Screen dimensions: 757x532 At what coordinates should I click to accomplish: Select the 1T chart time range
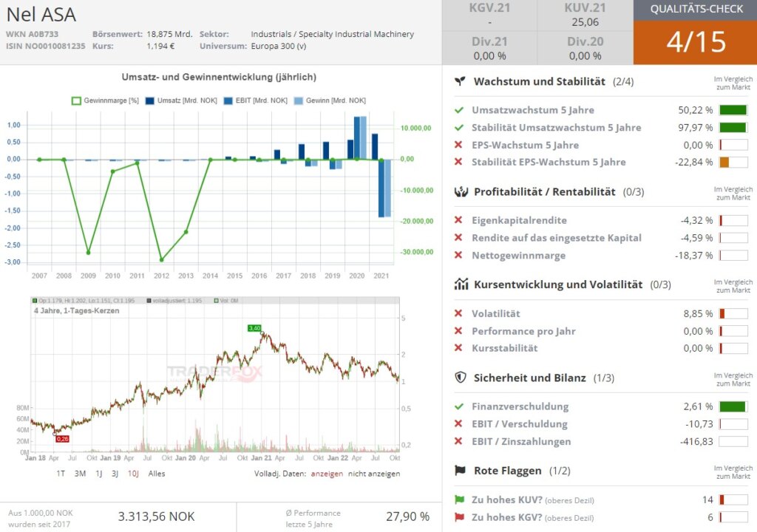tap(61, 474)
